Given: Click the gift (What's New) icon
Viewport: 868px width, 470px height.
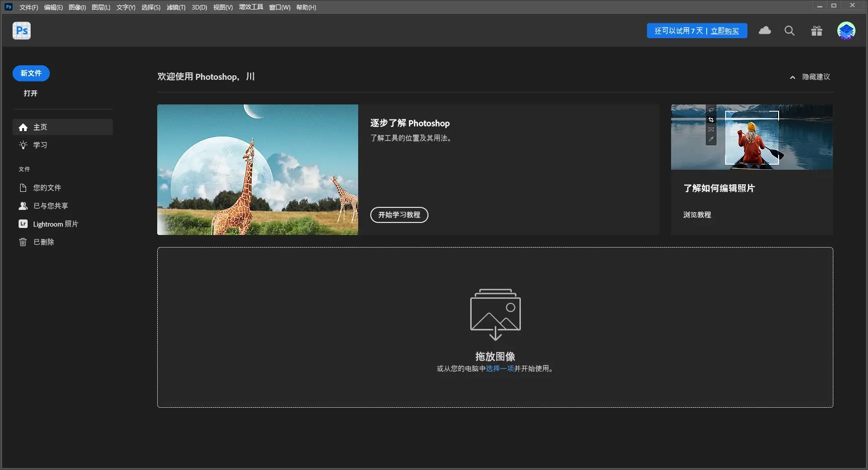Looking at the screenshot, I should pyautogui.click(x=816, y=31).
